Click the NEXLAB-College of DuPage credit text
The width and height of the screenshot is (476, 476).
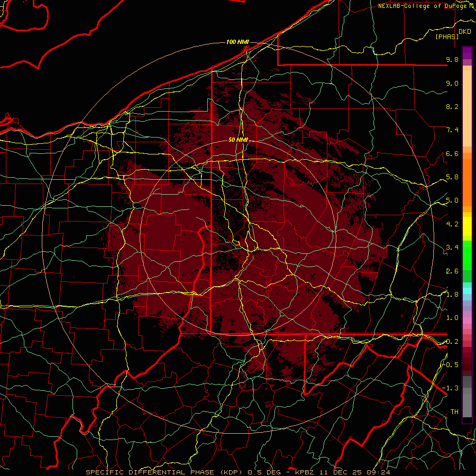click(423, 6)
